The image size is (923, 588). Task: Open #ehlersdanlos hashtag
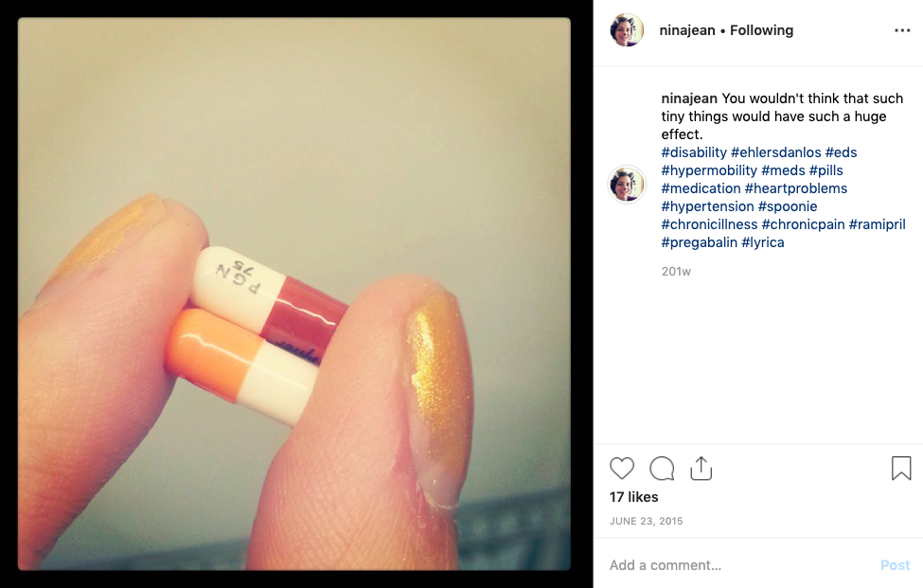pos(776,152)
